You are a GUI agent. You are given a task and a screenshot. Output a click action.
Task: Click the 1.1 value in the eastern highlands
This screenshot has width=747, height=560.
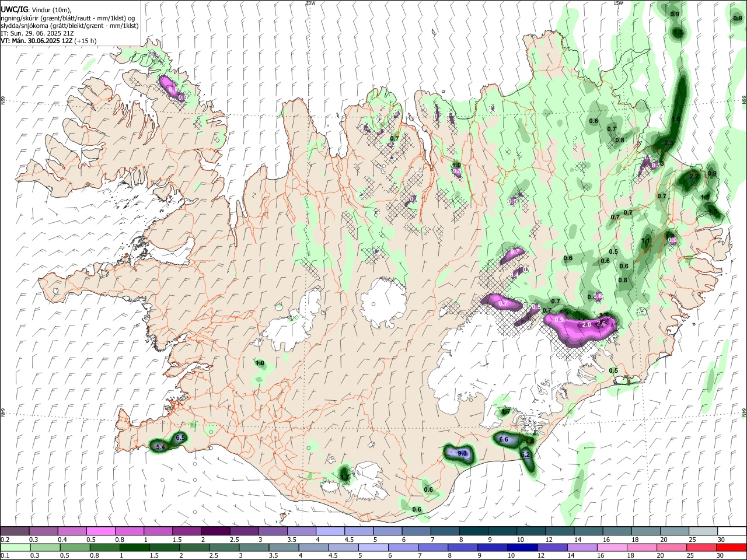(645, 240)
